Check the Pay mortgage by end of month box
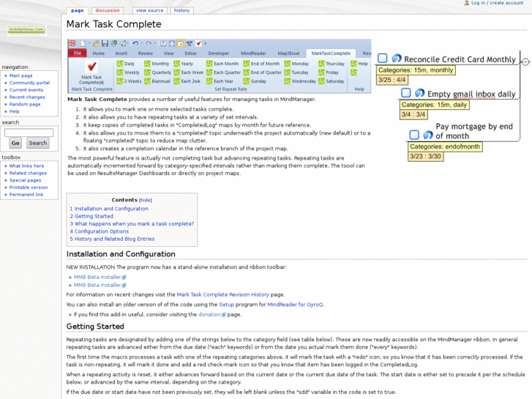The height and width of the screenshot is (399, 532). pos(414,135)
